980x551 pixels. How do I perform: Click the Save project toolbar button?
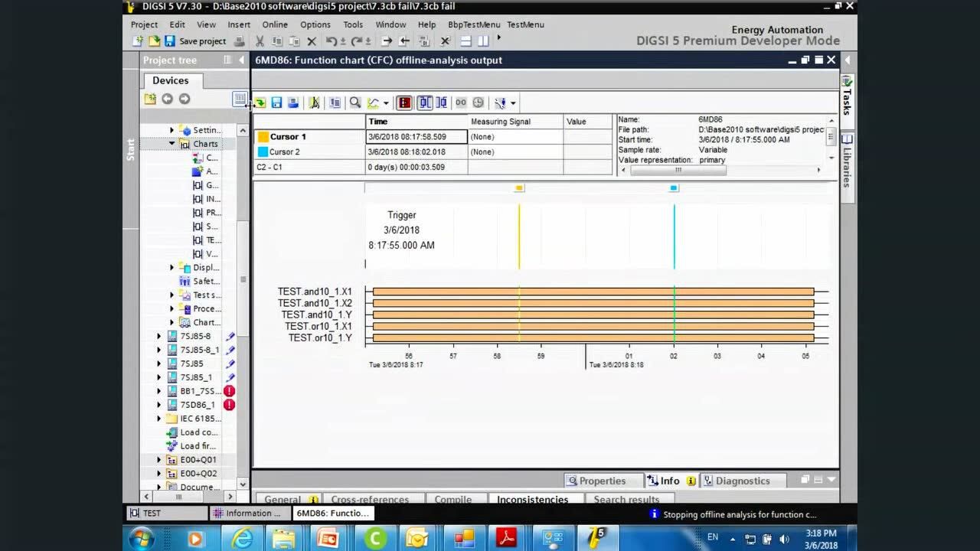[x=195, y=41]
